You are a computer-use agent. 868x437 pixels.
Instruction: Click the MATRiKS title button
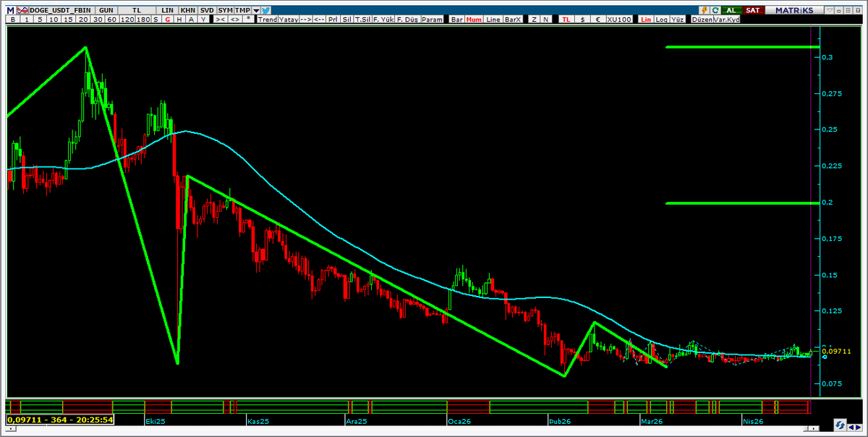[x=794, y=10]
